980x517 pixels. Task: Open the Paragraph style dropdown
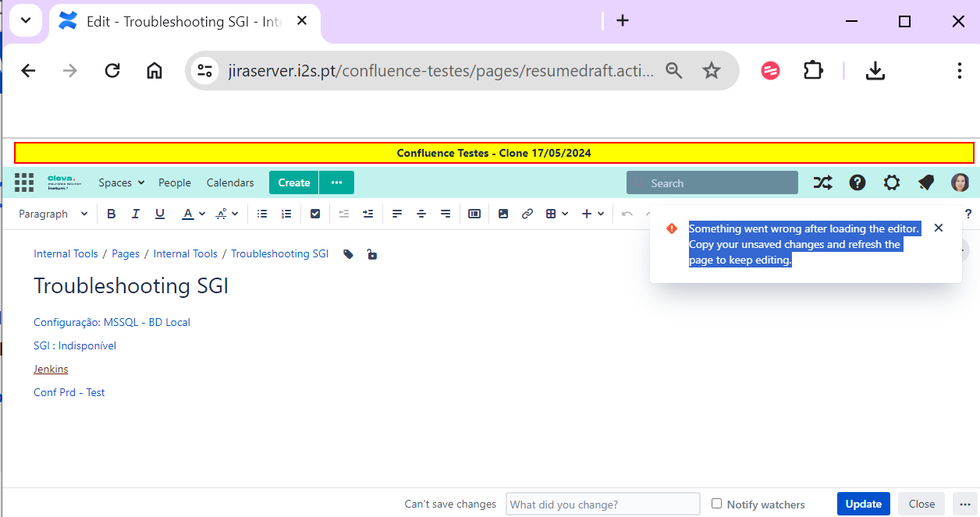[x=53, y=214]
